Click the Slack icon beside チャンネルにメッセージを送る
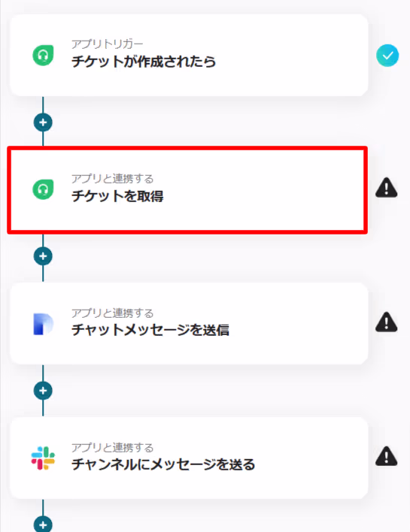 pos(43,458)
